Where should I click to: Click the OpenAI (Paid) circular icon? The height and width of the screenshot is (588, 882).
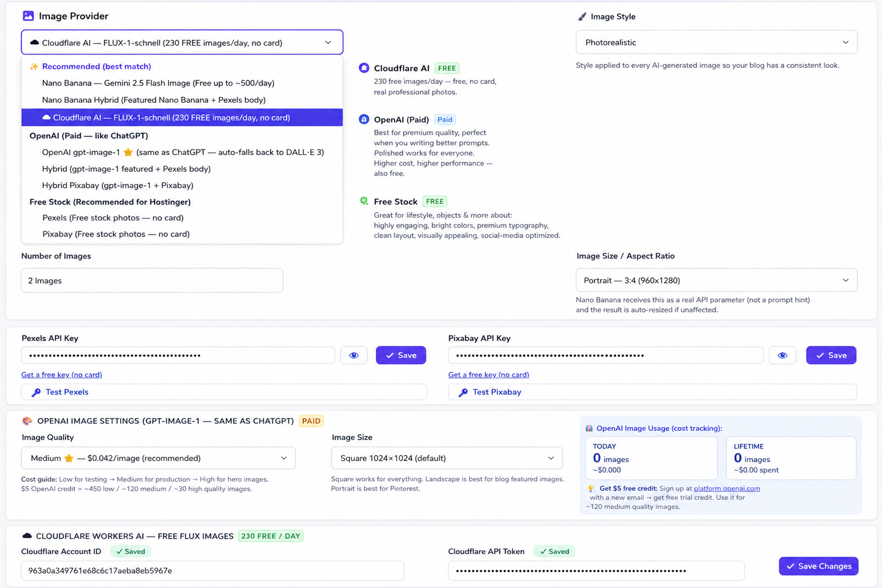pyautogui.click(x=364, y=119)
